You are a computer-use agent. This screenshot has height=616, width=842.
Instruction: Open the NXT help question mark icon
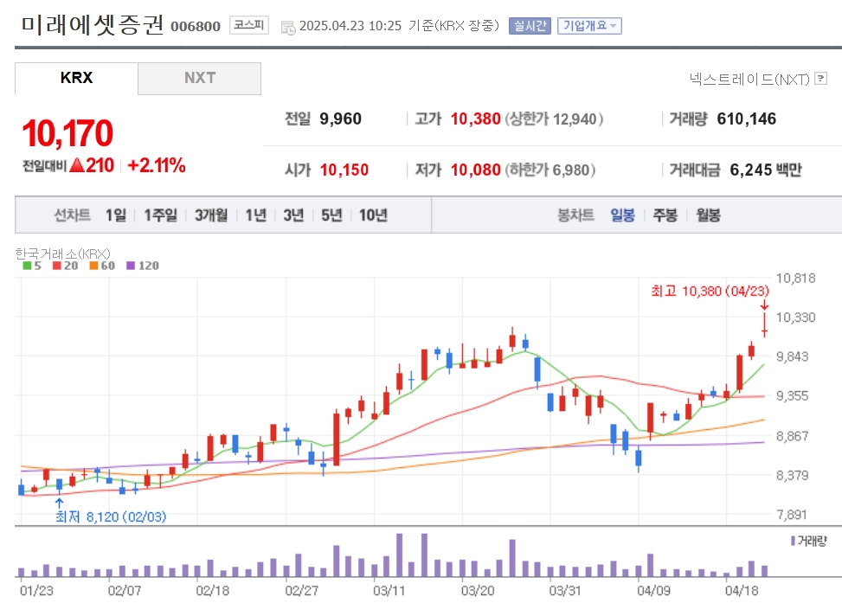[x=820, y=79]
